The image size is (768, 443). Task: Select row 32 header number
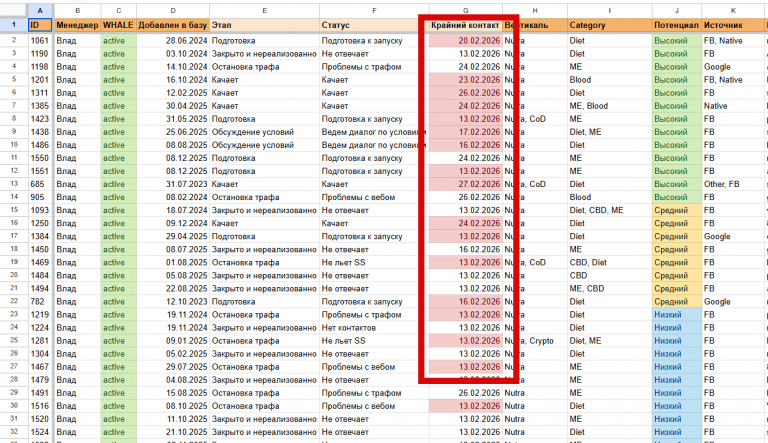[x=14, y=432]
